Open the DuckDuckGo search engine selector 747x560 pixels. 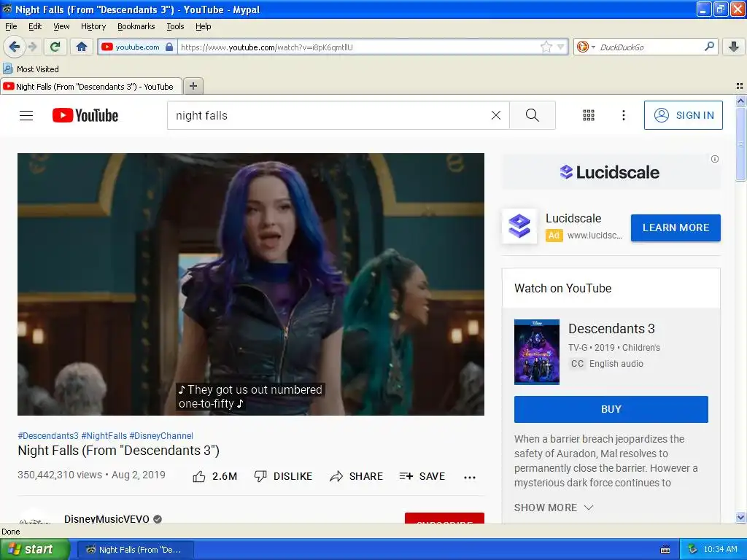(x=586, y=47)
